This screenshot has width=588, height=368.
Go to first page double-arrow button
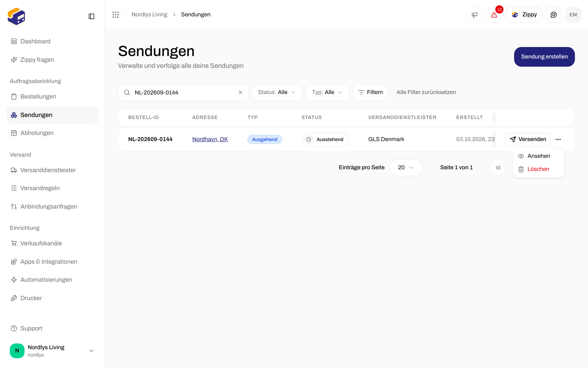click(498, 167)
